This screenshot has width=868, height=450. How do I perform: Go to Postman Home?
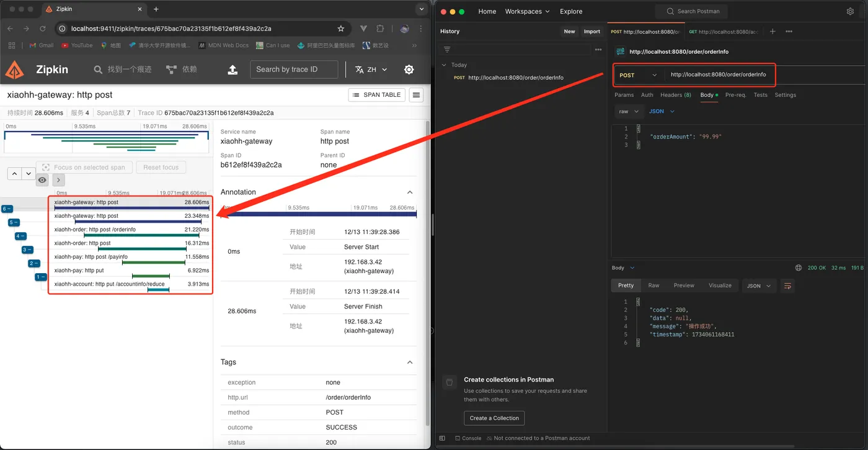(487, 11)
